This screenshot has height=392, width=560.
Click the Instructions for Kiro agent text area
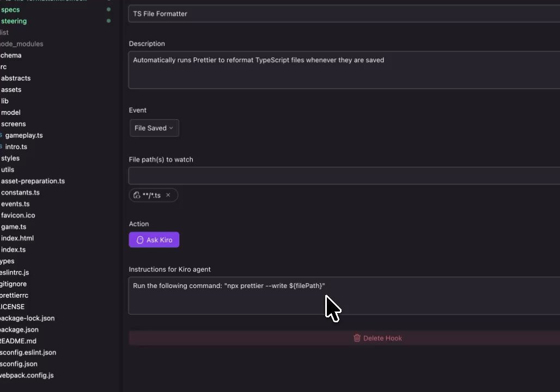pyautogui.click(x=344, y=296)
